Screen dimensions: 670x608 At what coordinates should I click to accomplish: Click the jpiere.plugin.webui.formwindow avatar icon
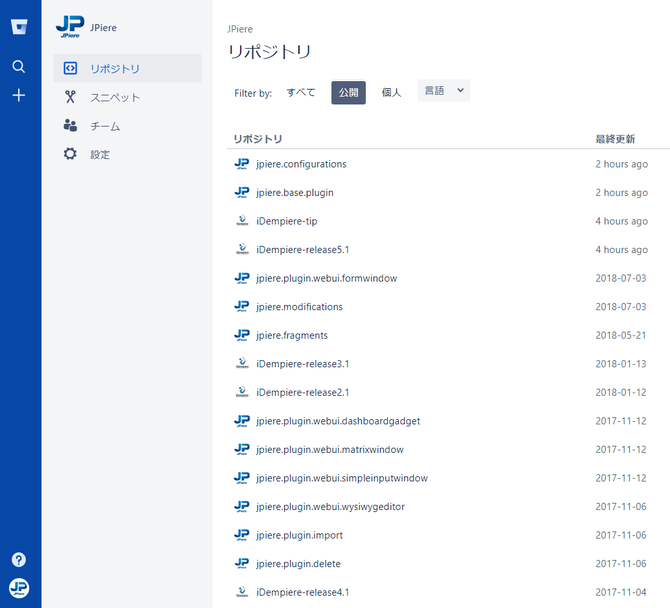coord(242,278)
